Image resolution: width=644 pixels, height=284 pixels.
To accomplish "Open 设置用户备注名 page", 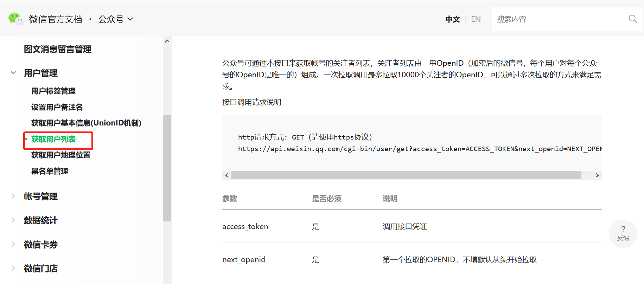I will (57, 107).
